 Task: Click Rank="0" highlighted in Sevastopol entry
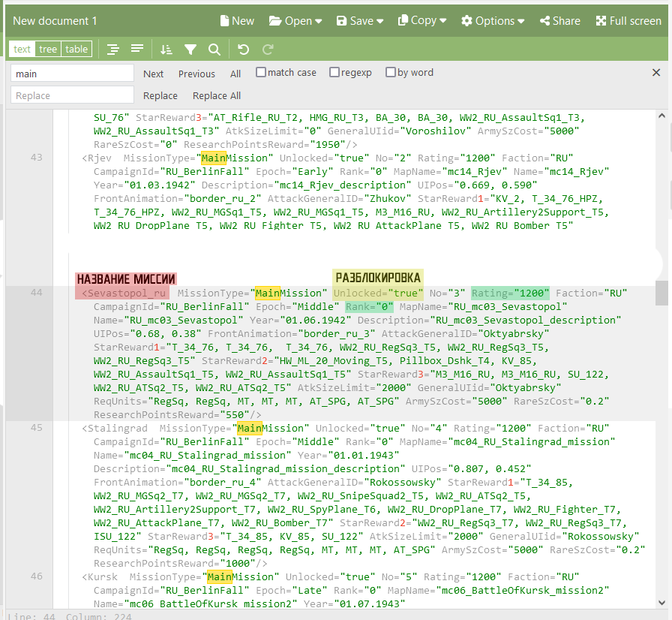[370, 307]
